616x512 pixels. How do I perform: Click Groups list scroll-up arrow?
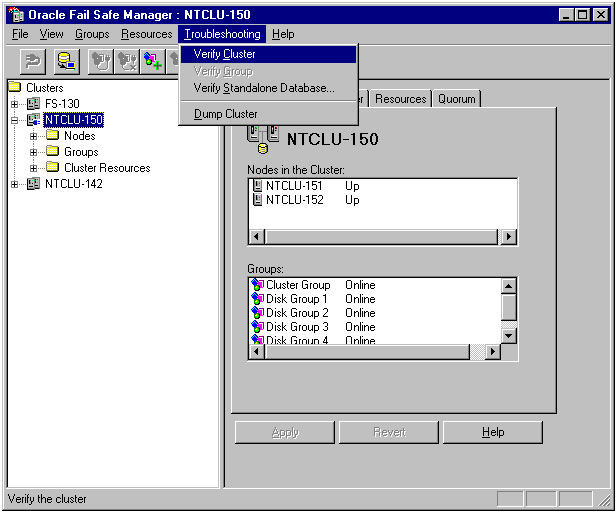(x=509, y=286)
